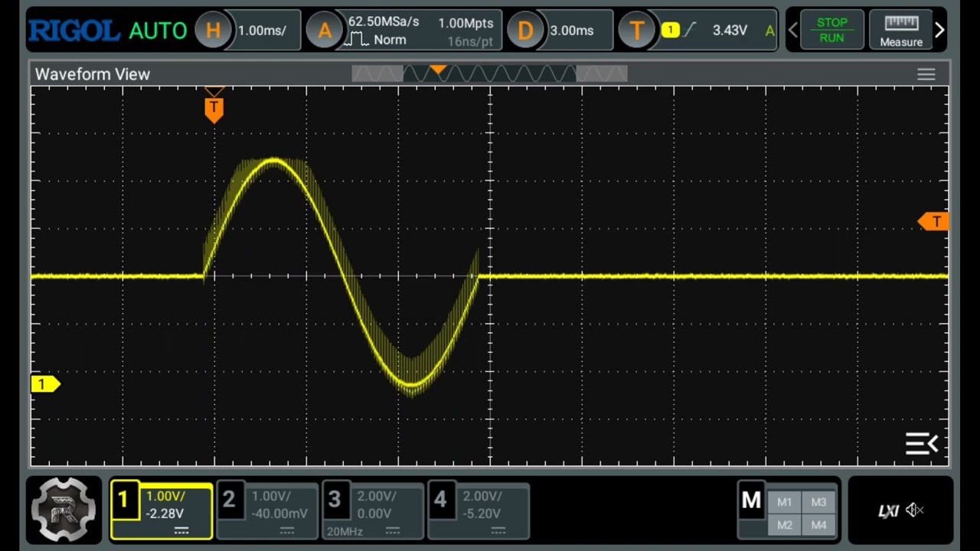980x551 pixels.
Task: Open the M math functions menu
Action: (750, 501)
